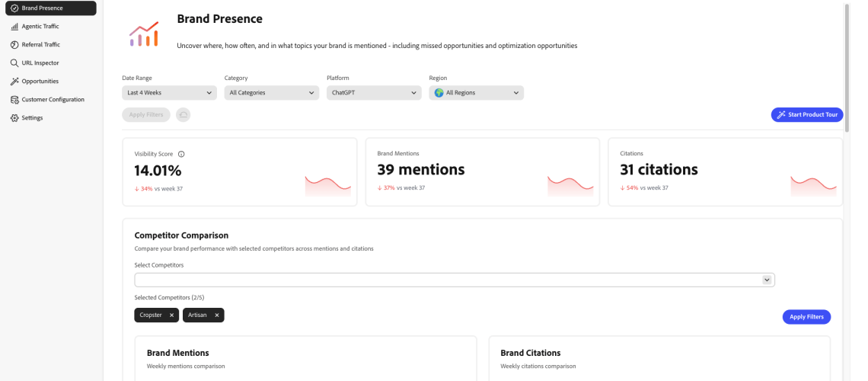Click the reset filters undo icon button
Viewport: 868px width, 381px height.
pos(183,114)
